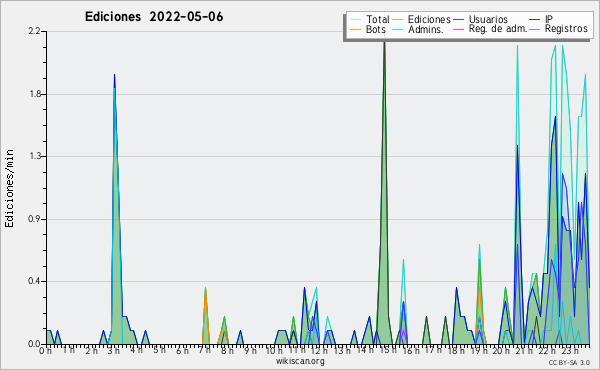Click the y-axis value 1.3

pyautogui.click(x=34, y=156)
